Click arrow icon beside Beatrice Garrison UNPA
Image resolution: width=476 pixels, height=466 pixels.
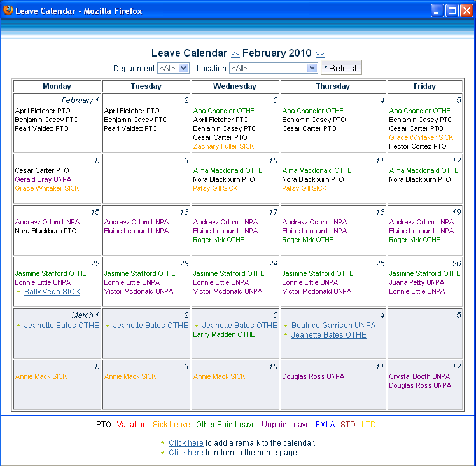(x=286, y=326)
